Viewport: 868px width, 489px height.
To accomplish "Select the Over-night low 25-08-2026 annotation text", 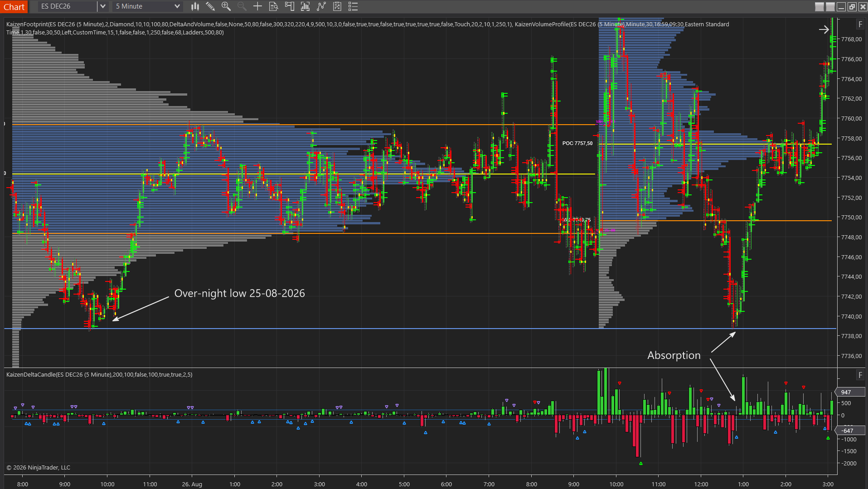I will click(239, 293).
